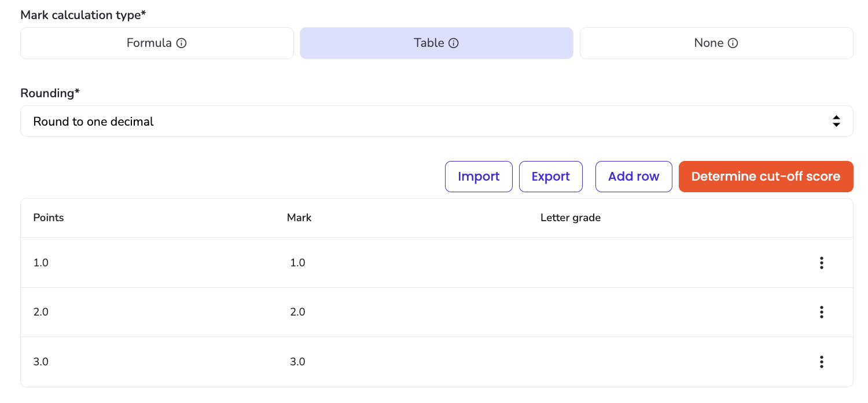Click the Rounding dropdown arrows
Screen dimensions: 868x403
pyautogui.click(x=836, y=121)
